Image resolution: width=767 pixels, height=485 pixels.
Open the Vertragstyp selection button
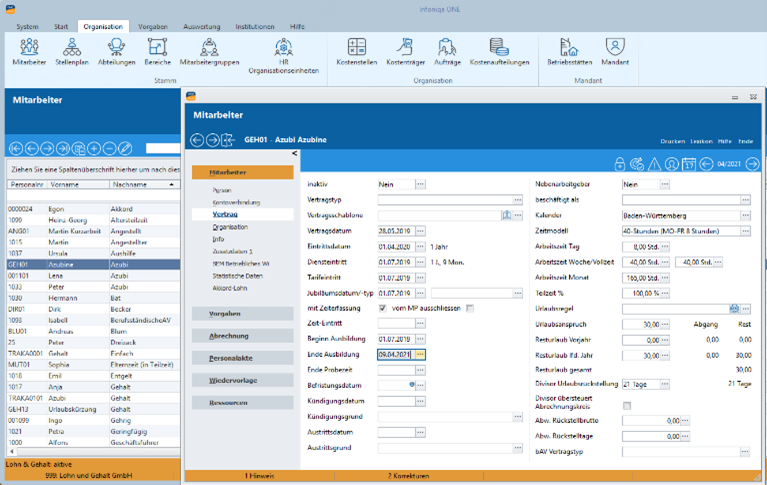[518, 200]
